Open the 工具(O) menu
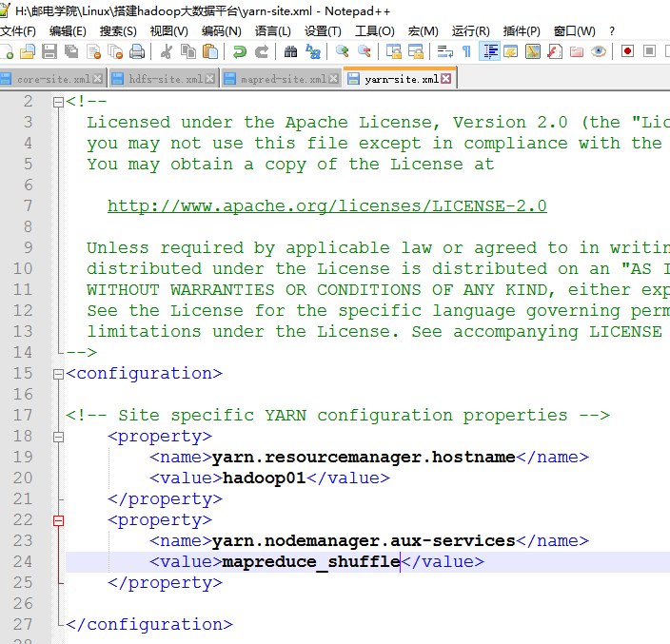 [374, 31]
